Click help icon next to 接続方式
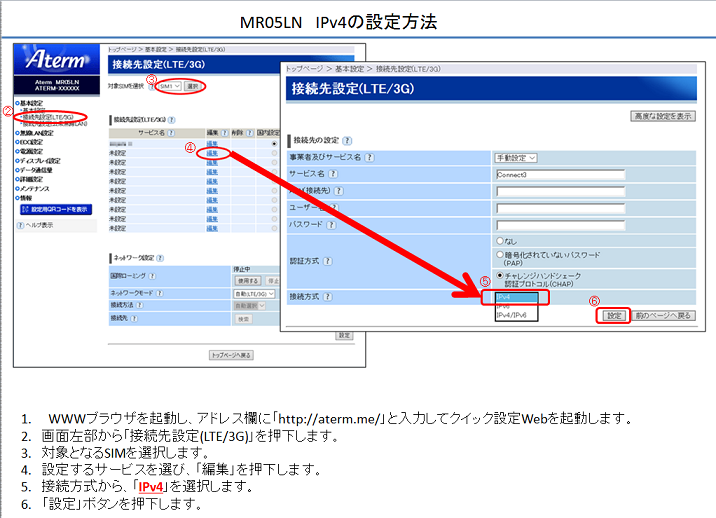Image resolution: width=716 pixels, height=518 pixels. [327, 297]
